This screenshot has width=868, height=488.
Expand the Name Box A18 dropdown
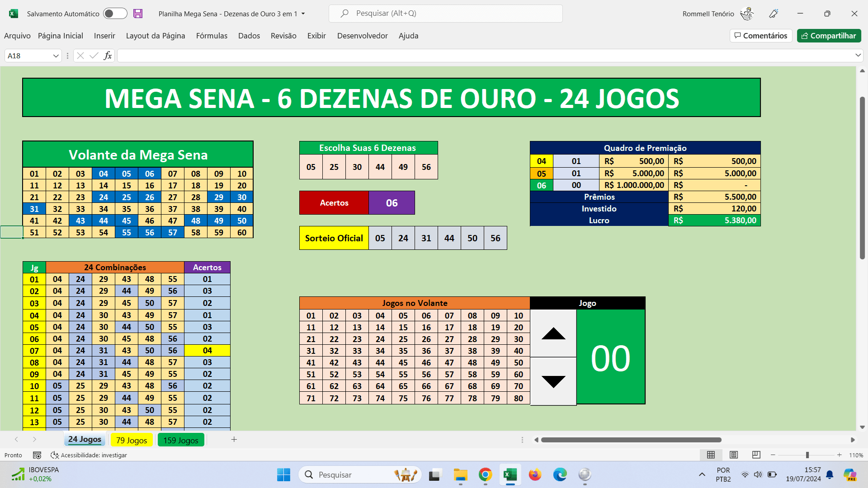coord(56,56)
